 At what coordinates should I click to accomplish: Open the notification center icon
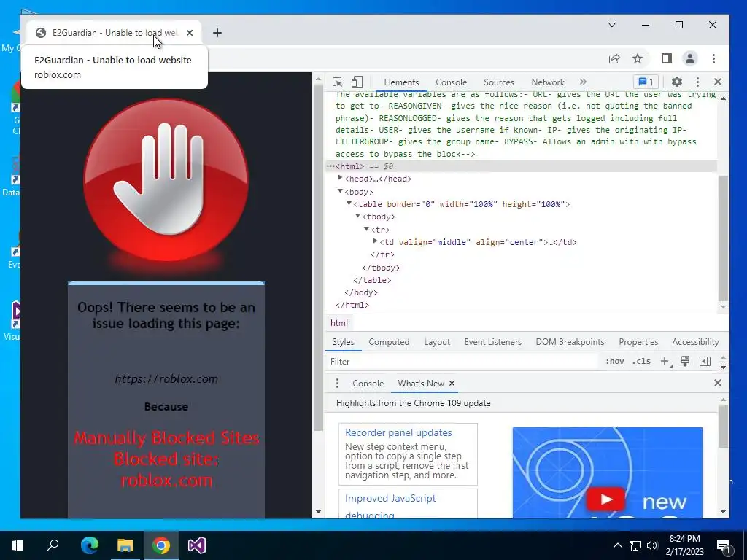724,545
